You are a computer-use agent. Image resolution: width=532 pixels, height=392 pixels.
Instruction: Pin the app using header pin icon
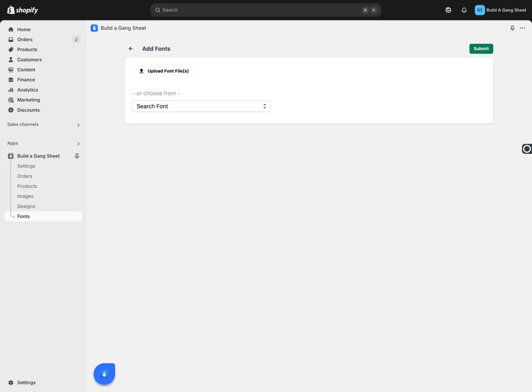click(x=513, y=28)
